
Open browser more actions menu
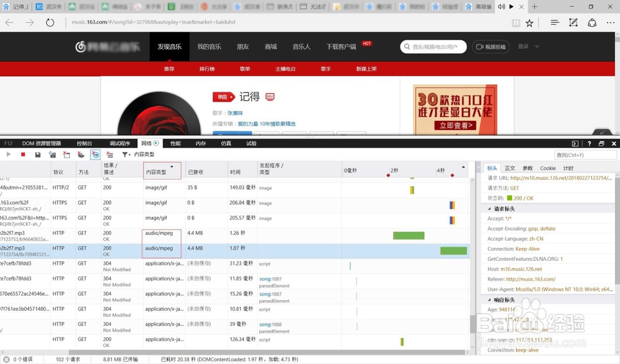[611, 23]
